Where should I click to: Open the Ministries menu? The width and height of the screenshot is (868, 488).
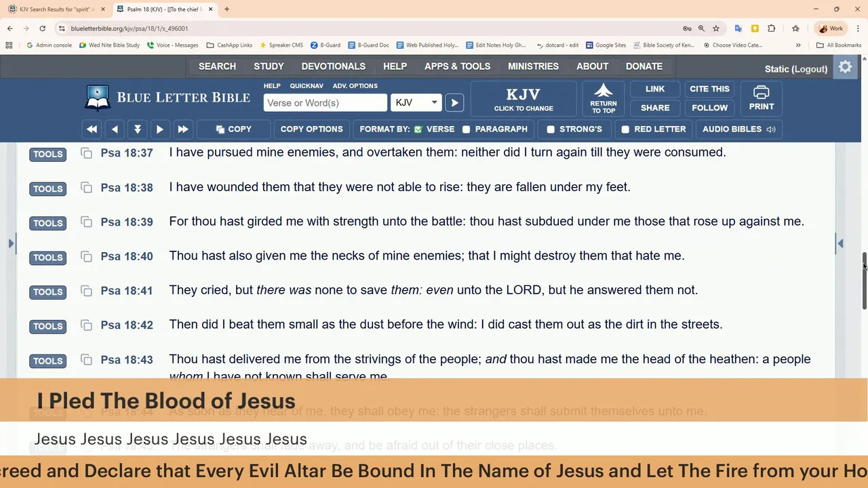click(x=533, y=66)
